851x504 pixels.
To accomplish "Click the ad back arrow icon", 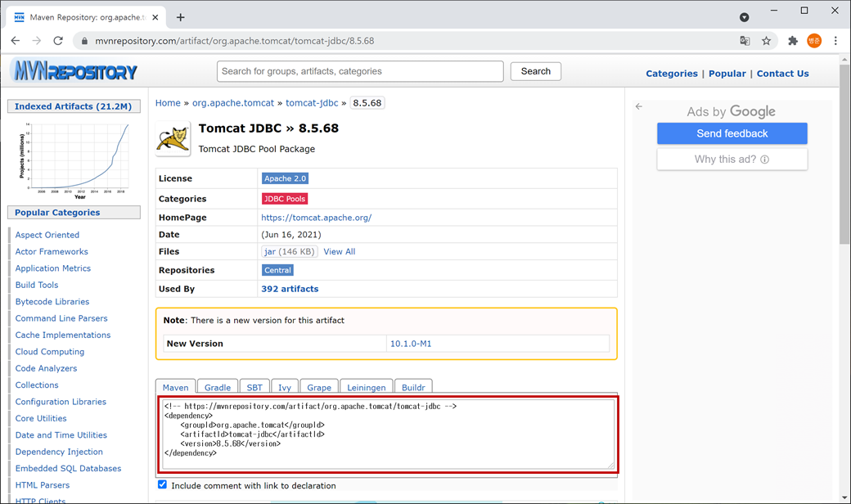I will click(639, 106).
